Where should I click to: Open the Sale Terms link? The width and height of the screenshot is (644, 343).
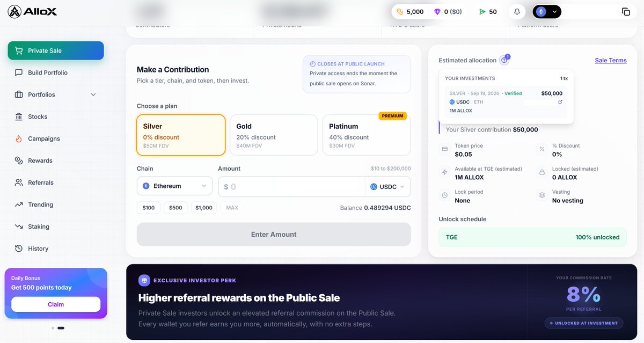[611, 60]
